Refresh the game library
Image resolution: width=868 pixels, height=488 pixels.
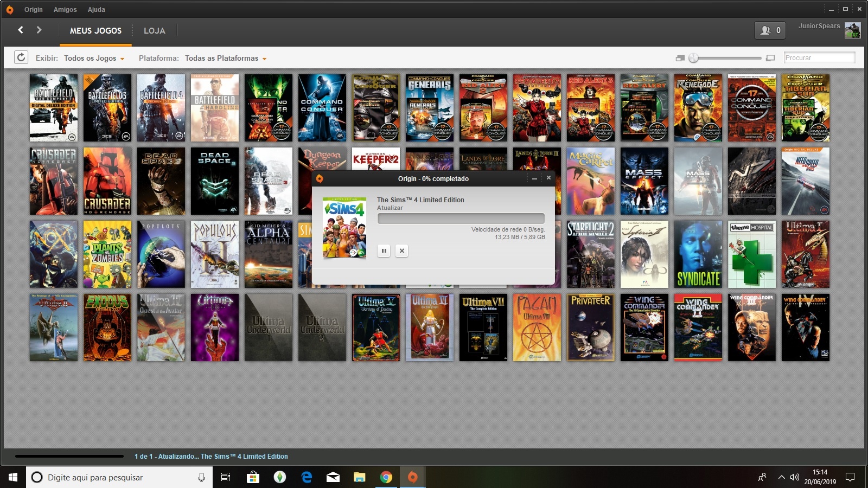click(21, 57)
